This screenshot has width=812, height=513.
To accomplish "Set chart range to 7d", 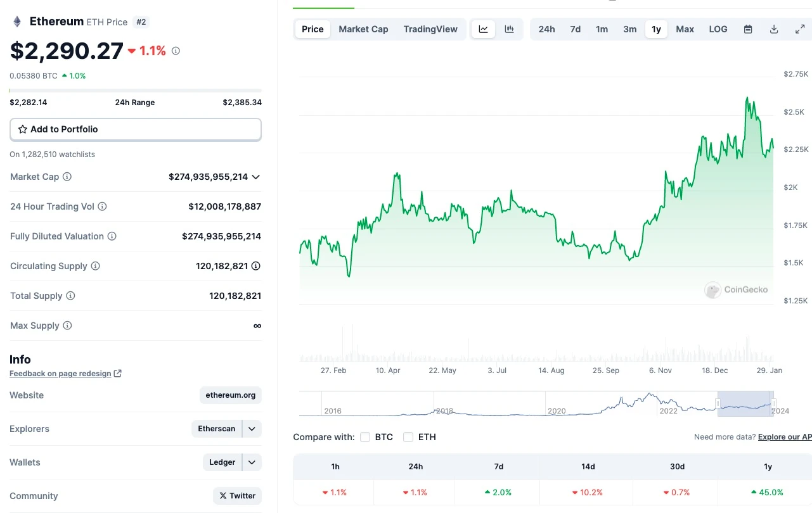I will pyautogui.click(x=576, y=29).
